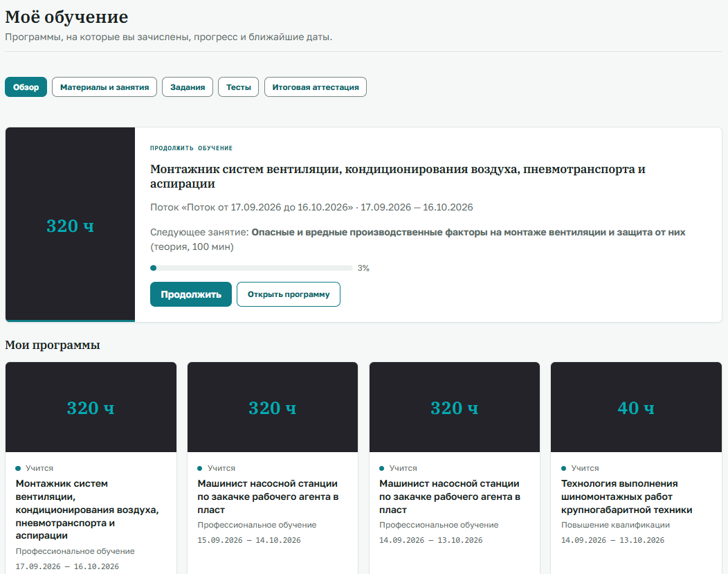Click the 3% progress value
The image size is (728, 574).
coord(363,268)
